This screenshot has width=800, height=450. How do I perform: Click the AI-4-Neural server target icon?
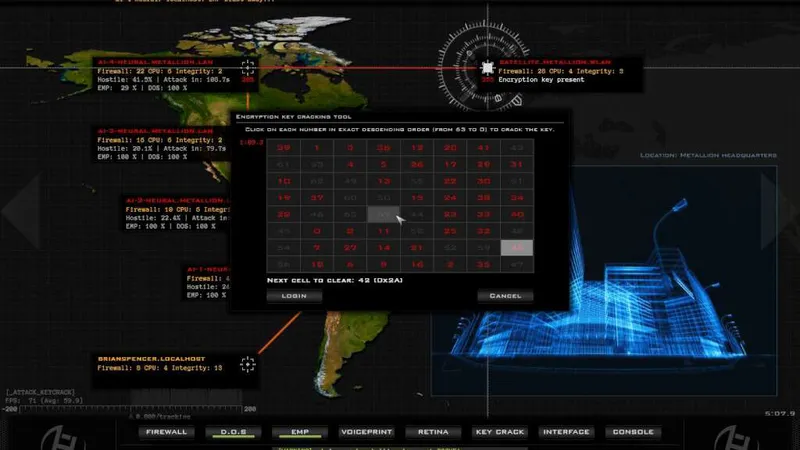(247, 67)
